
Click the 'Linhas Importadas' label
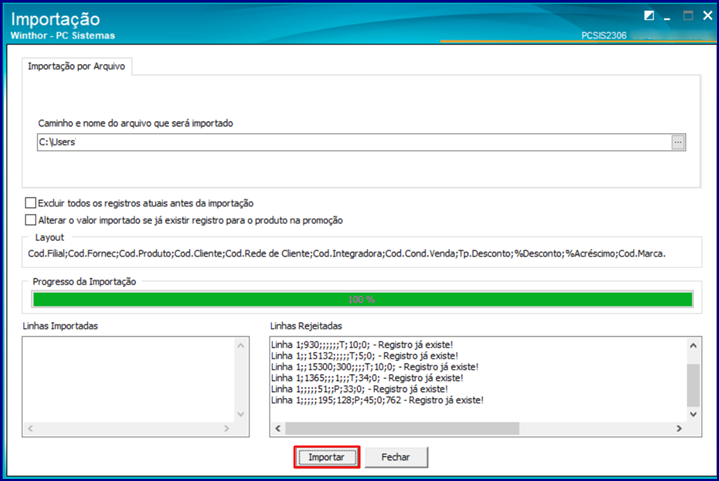tap(60, 326)
